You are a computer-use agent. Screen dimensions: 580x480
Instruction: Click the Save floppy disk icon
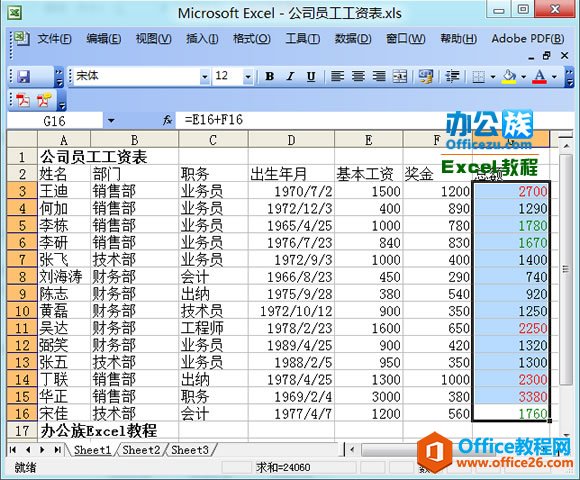click(24, 77)
